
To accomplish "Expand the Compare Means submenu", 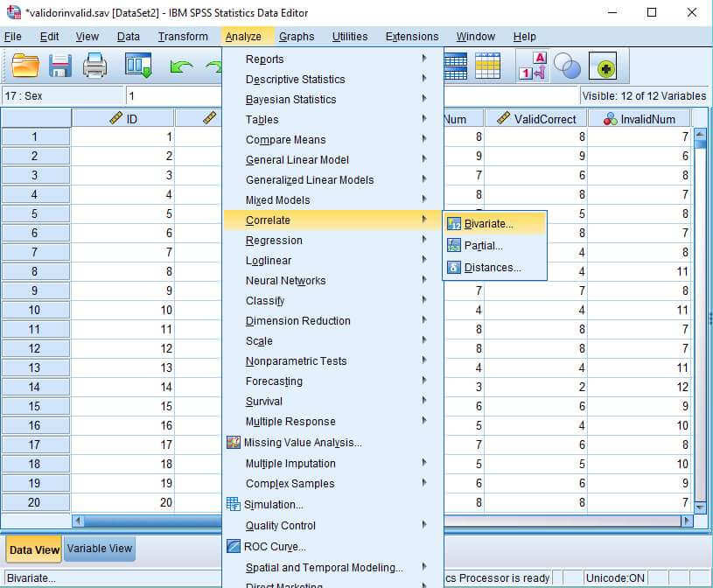I will coord(423,138).
